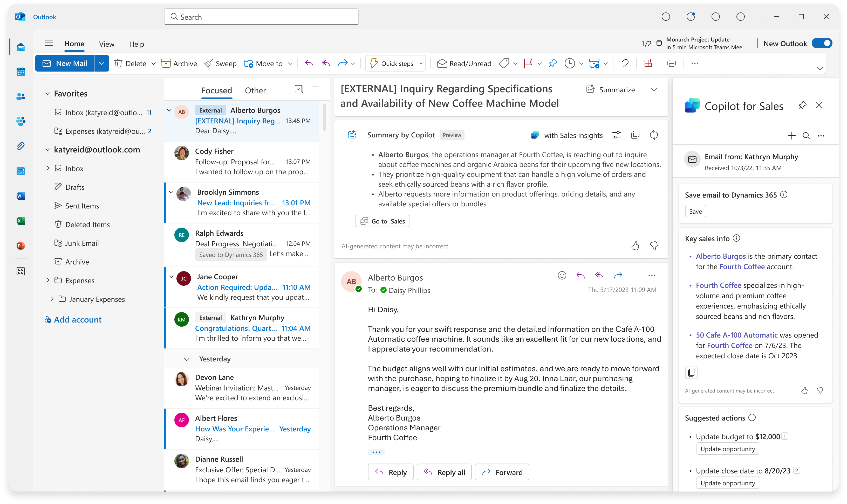The image size is (847, 504).
Task: Open summary adjust settings sliders icon
Action: pyautogui.click(x=616, y=135)
